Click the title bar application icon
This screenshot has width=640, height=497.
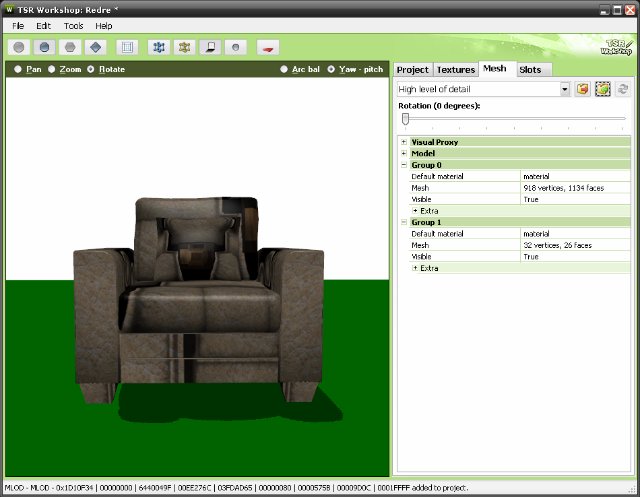(9, 9)
